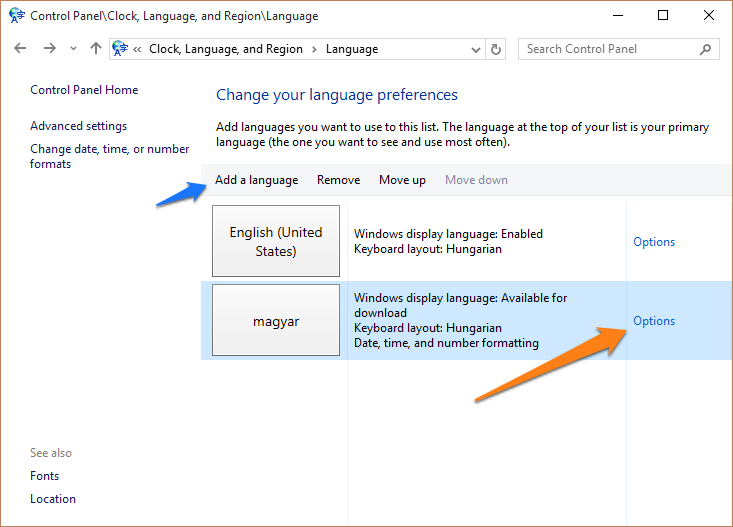733x527 pixels.
Task: Open the Location link under See also
Action: [x=53, y=499]
